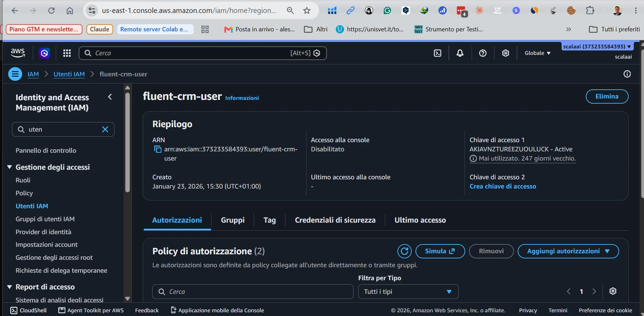Open Ruoli in the sidebar
This screenshot has width=644, height=316.
point(23,180)
